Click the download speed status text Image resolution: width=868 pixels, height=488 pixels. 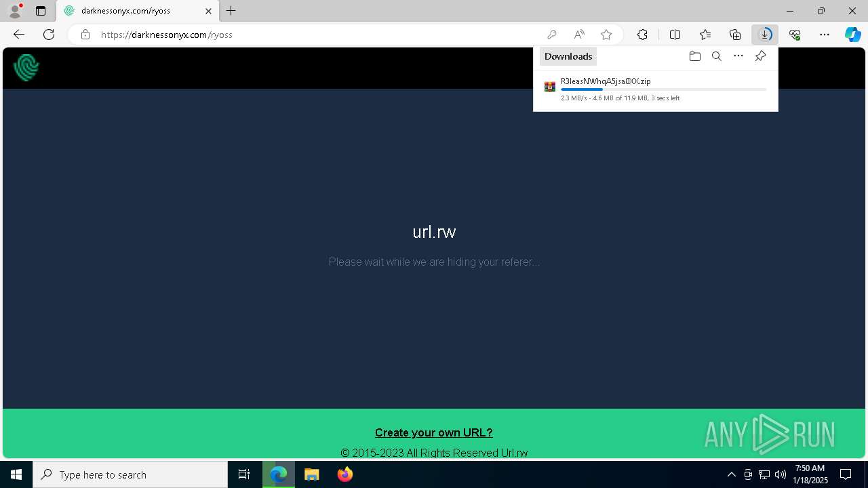click(x=620, y=98)
